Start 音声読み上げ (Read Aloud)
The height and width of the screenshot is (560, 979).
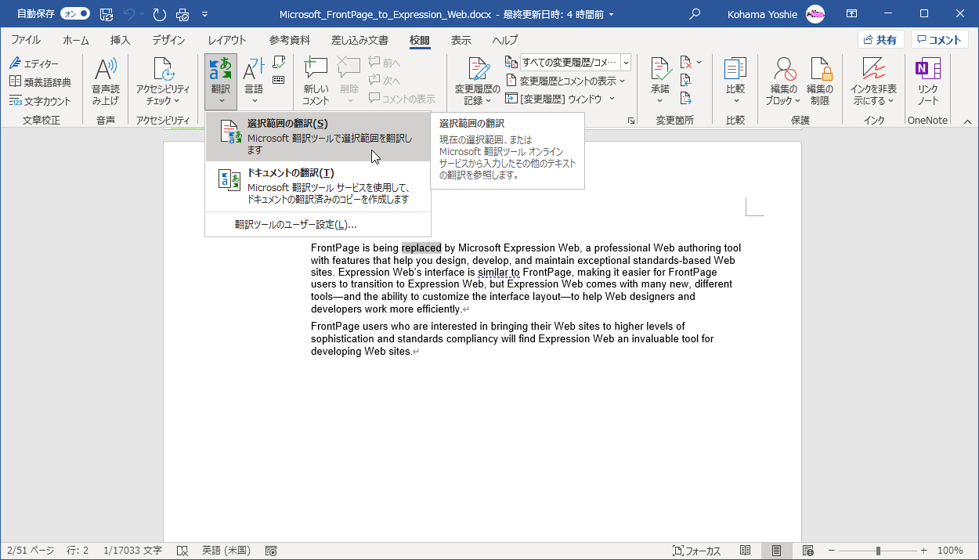click(x=106, y=81)
